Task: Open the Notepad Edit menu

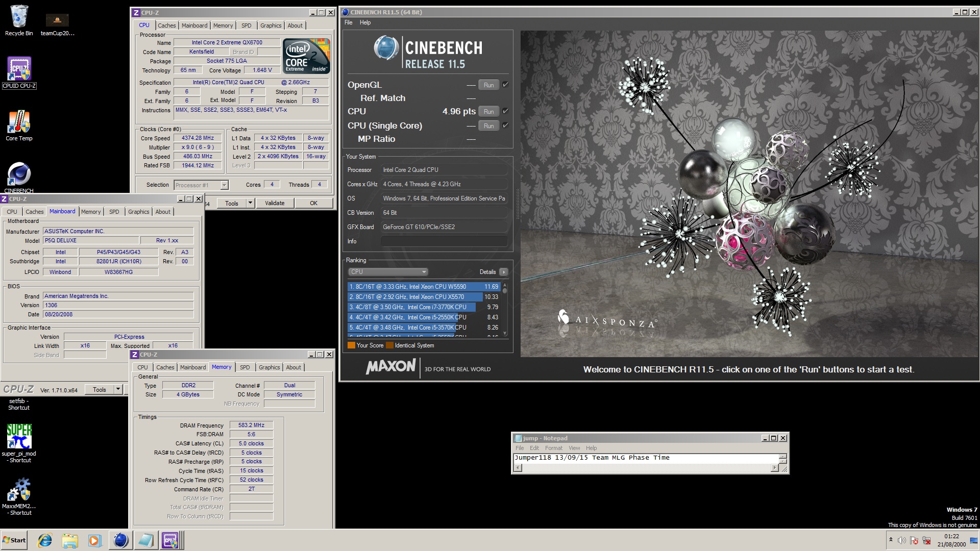Action: pos(534,448)
